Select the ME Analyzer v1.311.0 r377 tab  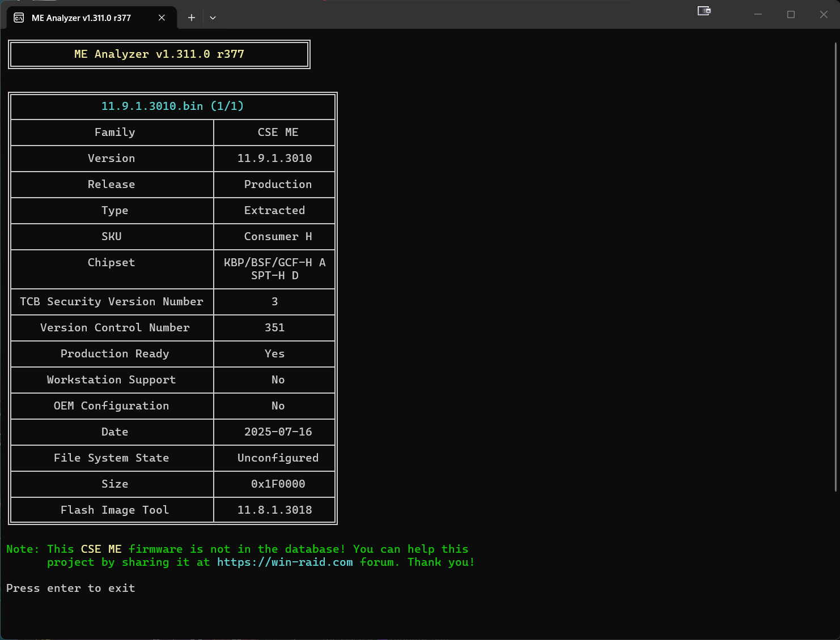pos(91,18)
